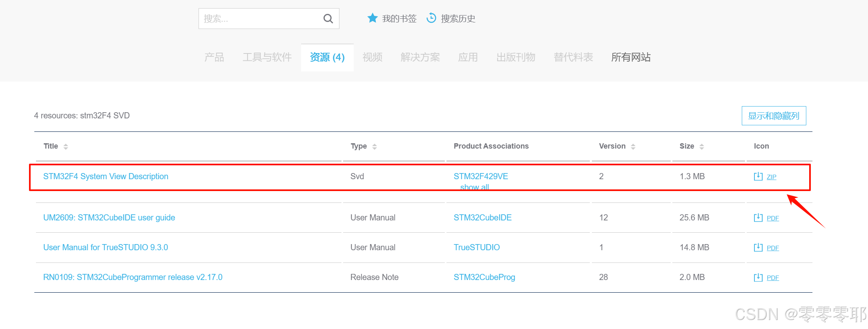
Task: Click the 1.3 MB size cell
Action: pyautogui.click(x=692, y=176)
